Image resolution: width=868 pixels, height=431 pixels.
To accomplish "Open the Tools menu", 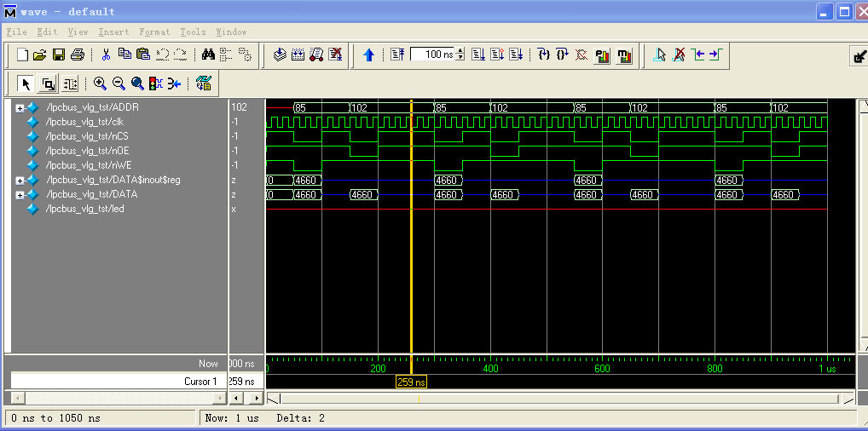I will coord(193,32).
